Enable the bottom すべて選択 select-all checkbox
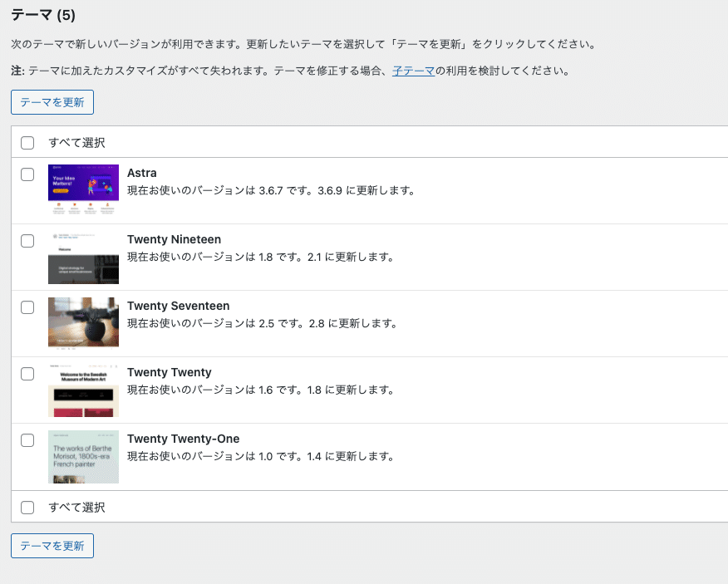 27,508
